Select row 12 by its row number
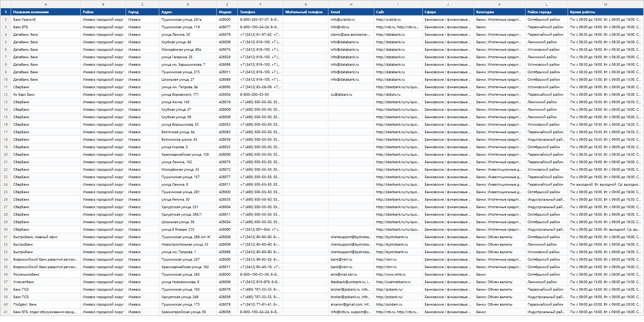 point(6,95)
